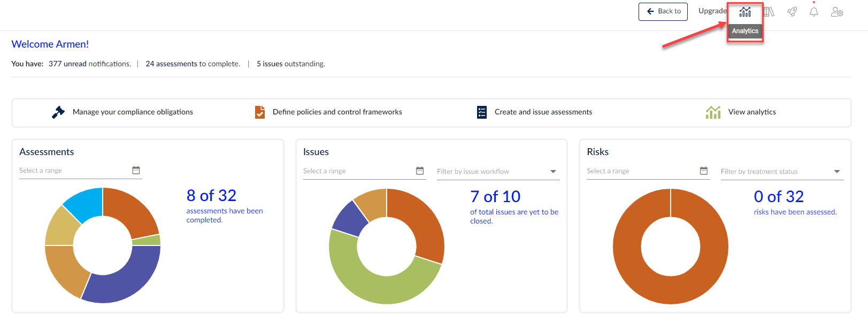Select Manage your compliance obligations
The width and height of the screenshot is (868, 323).
[133, 112]
